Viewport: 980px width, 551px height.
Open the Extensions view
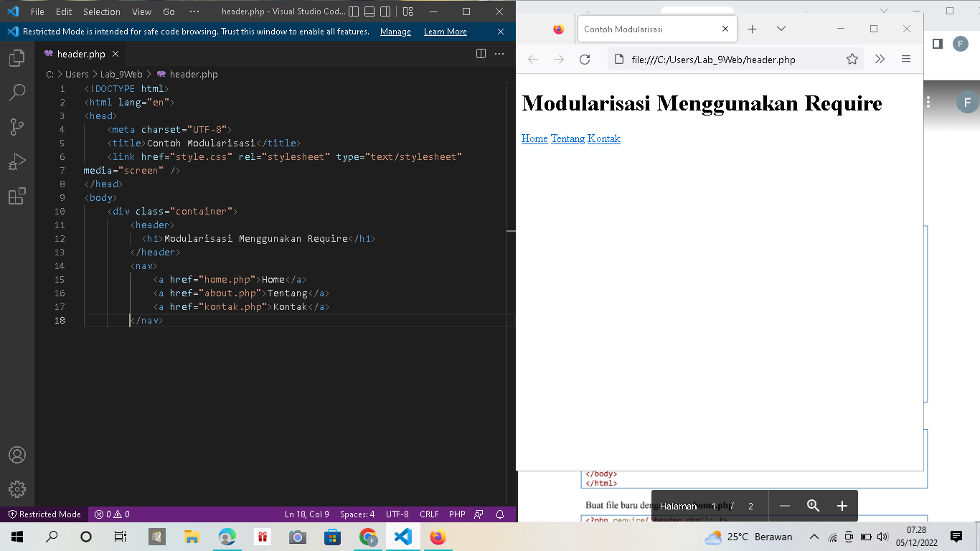coord(17,196)
